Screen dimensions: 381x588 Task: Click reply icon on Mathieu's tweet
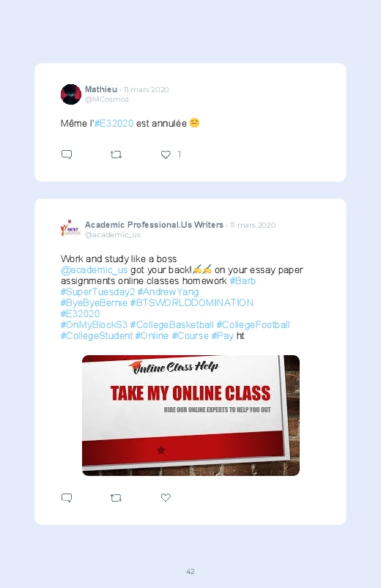[67, 155]
